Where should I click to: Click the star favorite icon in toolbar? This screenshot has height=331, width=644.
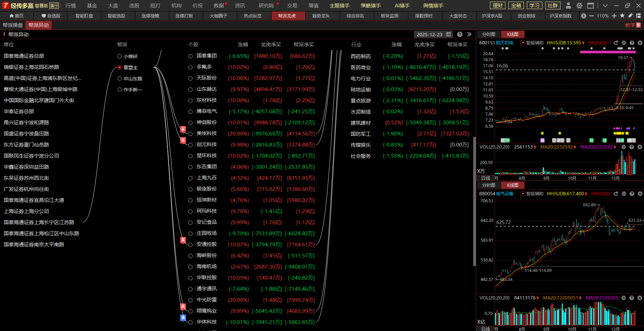(622, 16)
